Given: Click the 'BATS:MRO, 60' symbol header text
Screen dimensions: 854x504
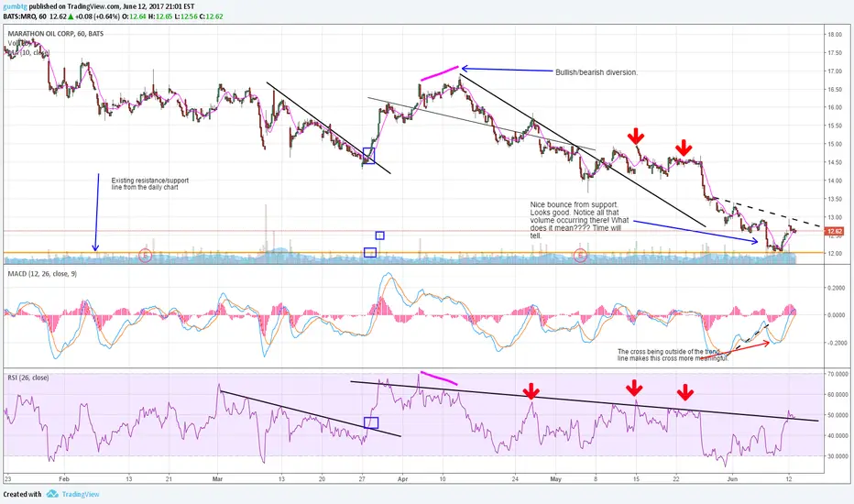Looking at the screenshot, I should (x=25, y=16).
